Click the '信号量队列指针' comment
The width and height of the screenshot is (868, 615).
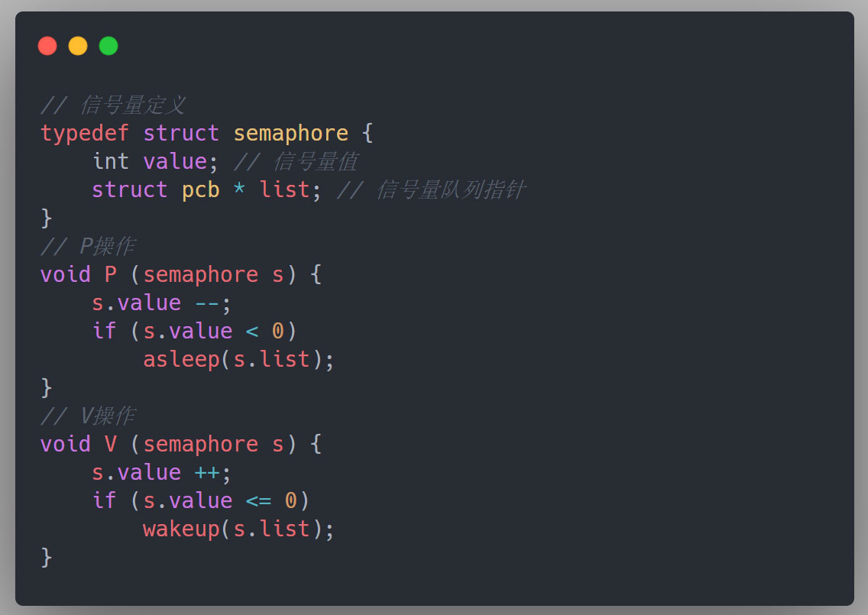[430, 190]
